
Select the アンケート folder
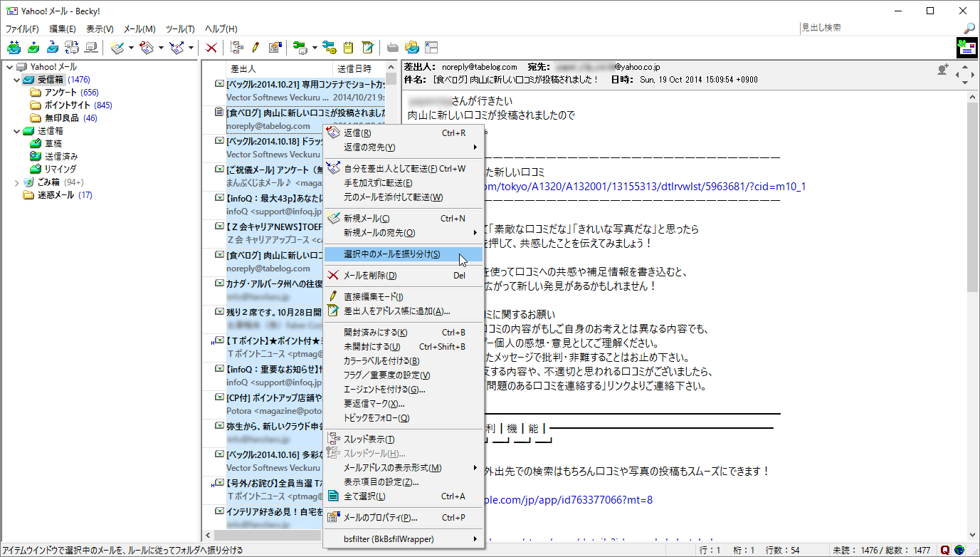[64, 93]
